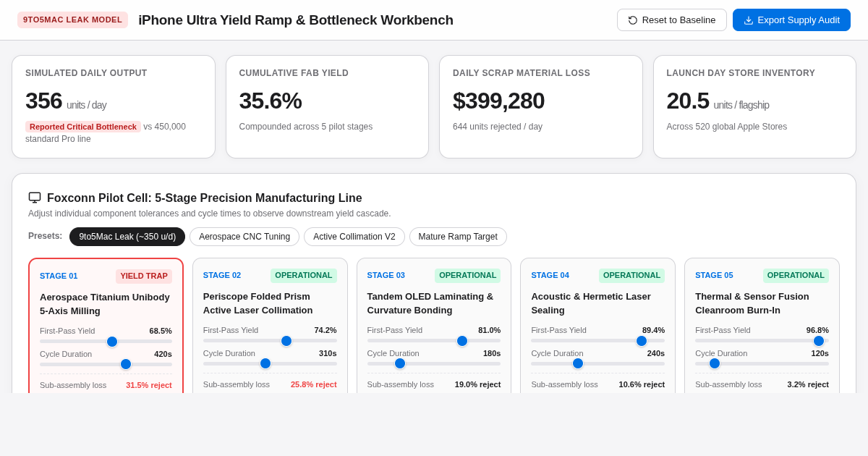The width and height of the screenshot is (868, 456).
Task: Click the 310s cycle duration value
Action: click(328, 353)
